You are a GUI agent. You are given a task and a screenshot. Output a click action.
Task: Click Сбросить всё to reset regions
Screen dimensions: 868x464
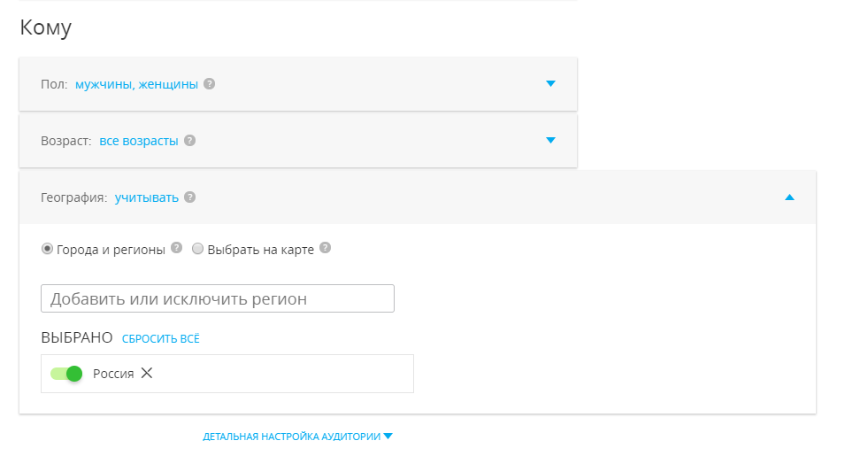(x=161, y=338)
